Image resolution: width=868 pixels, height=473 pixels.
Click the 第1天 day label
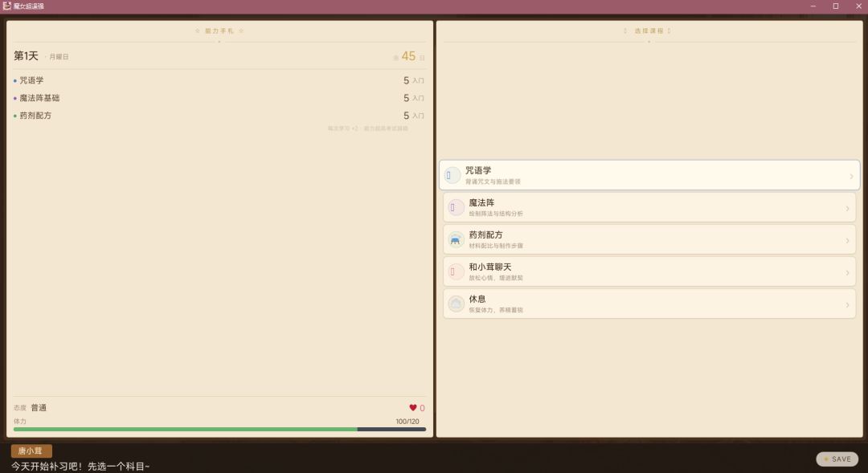[26, 56]
